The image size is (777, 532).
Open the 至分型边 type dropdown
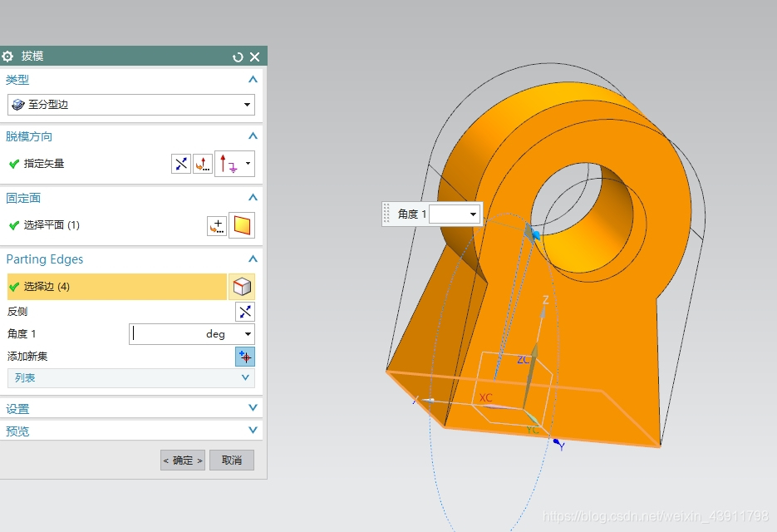tap(131, 105)
